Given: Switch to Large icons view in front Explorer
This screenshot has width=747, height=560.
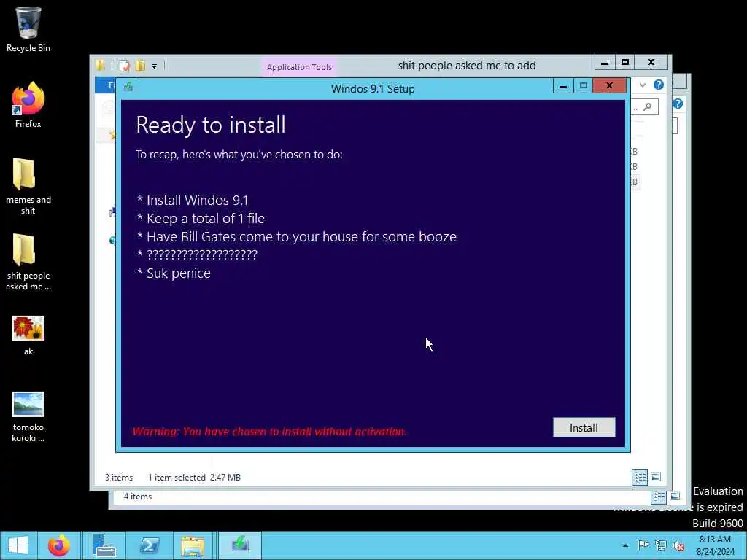Looking at the screenshot, I should pos(656,477).
